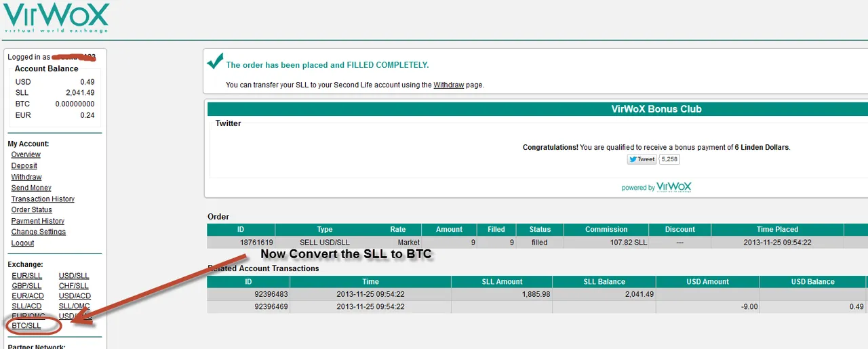Click the Rate column header
This screenshot has width=868, height=349.
(398, 230)
